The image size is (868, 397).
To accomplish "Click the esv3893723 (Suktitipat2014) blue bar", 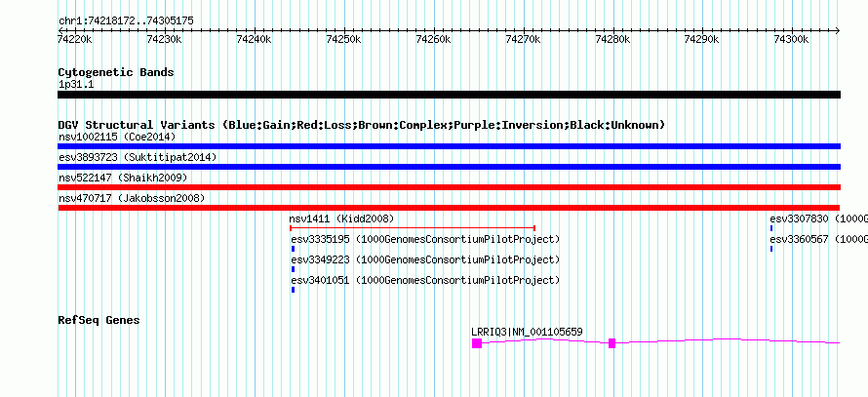I will 449,167.
